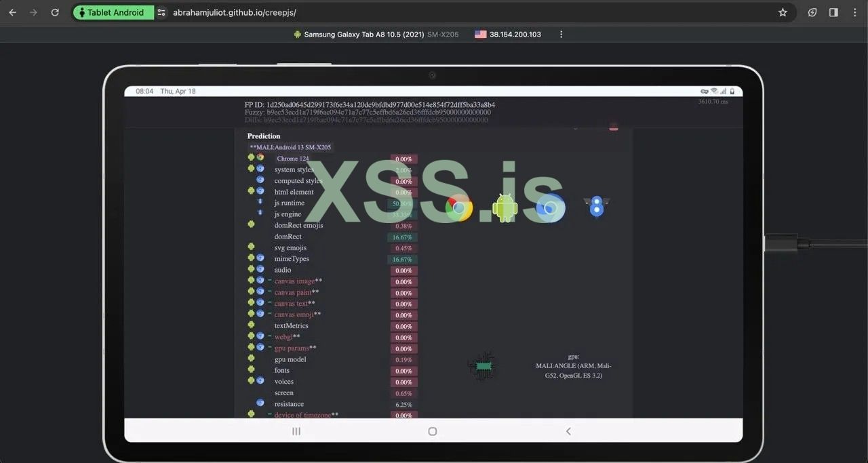This screenshot has height=463, width=868.
Task: Click the V8 icon in the js runtime row
Action: pyautogui.click(x=260, y=202)
